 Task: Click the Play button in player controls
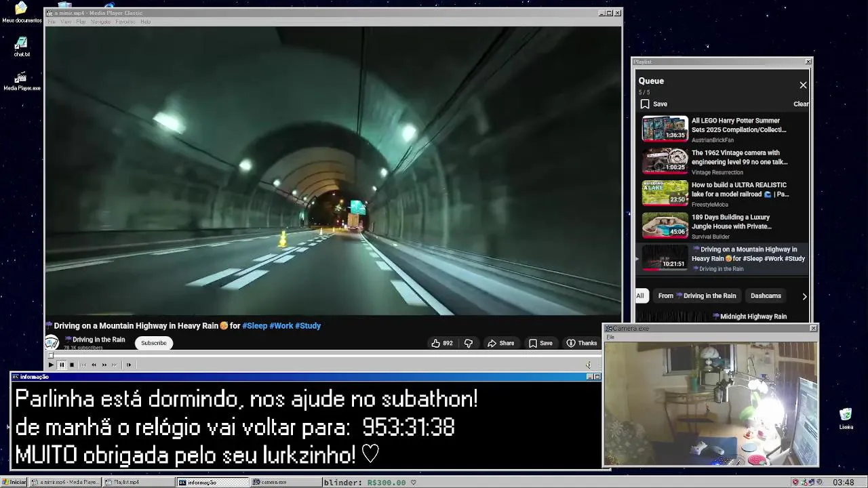(x=51, y=365)
